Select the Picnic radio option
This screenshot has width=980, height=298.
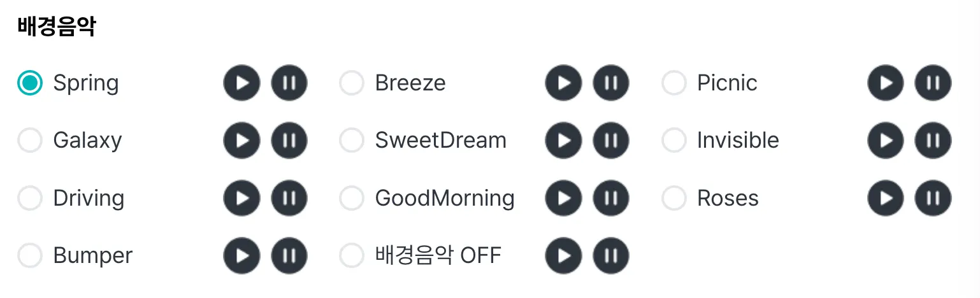674,83
